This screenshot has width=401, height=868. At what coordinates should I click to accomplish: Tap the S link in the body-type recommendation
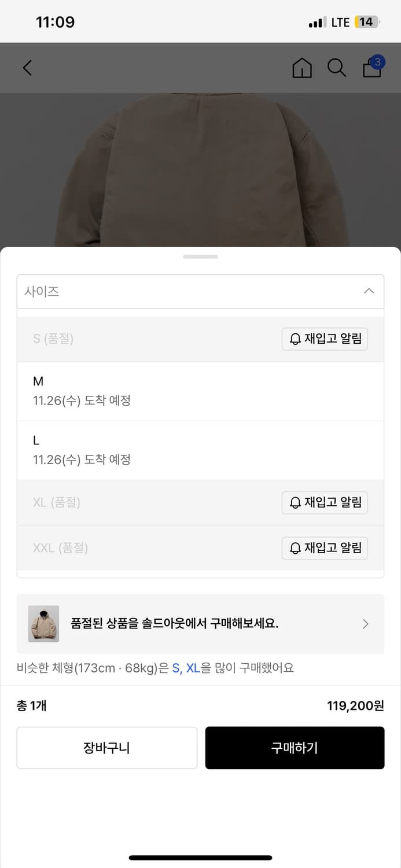[175, 668]
